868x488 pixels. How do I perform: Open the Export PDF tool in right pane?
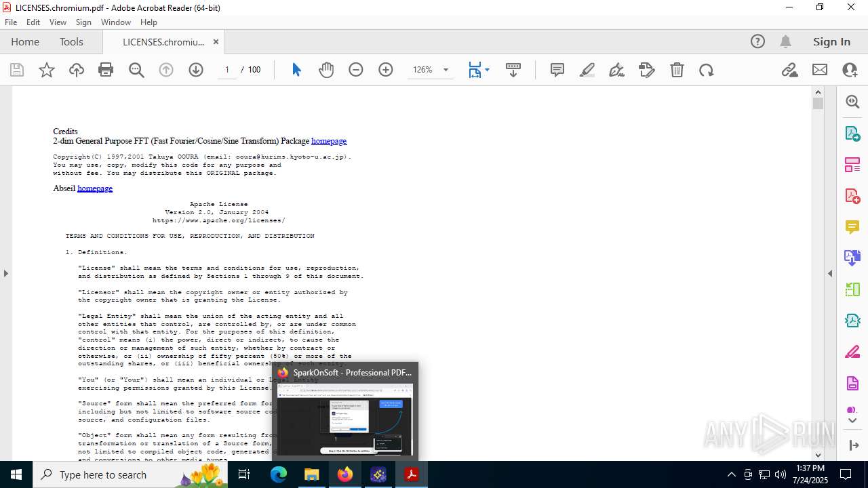coord(852,133)
